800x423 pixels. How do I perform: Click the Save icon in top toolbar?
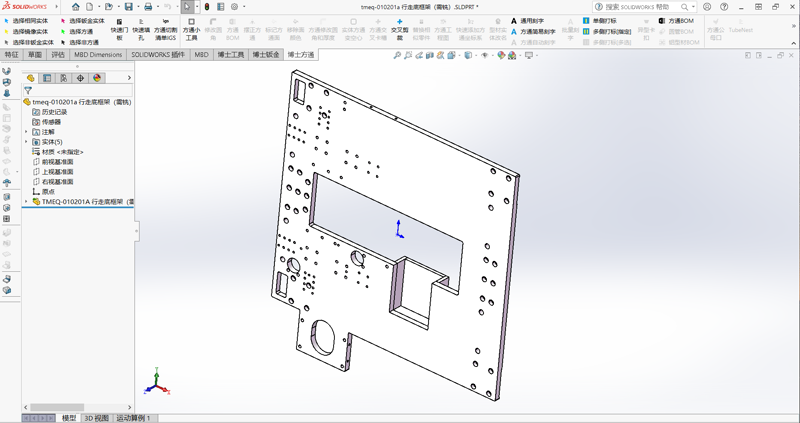(127, 7)
